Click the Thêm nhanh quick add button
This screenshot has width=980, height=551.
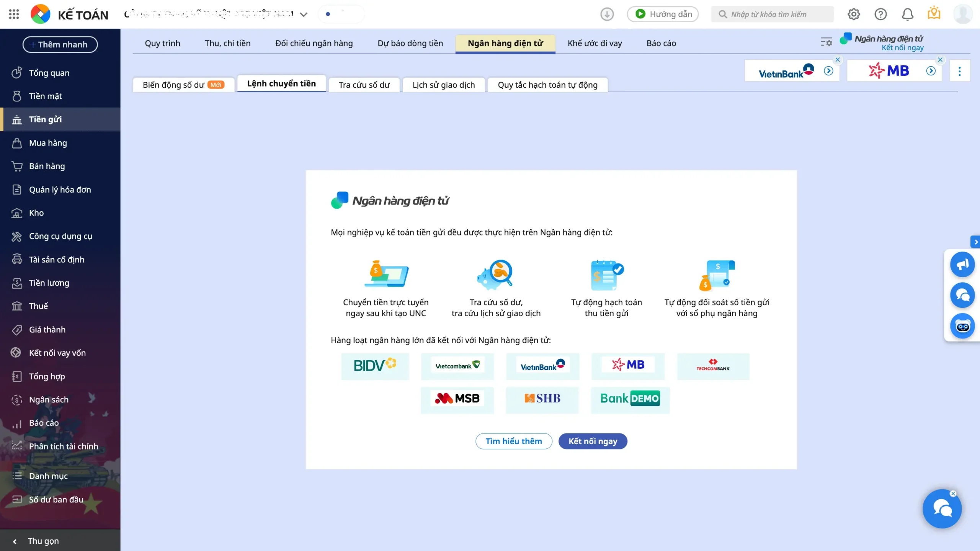click(x=60, y=44)
